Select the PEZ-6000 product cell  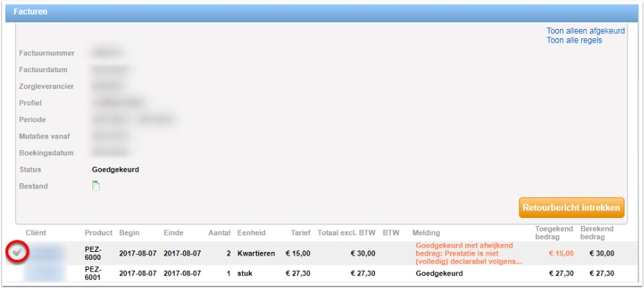[x=93, y=253]
